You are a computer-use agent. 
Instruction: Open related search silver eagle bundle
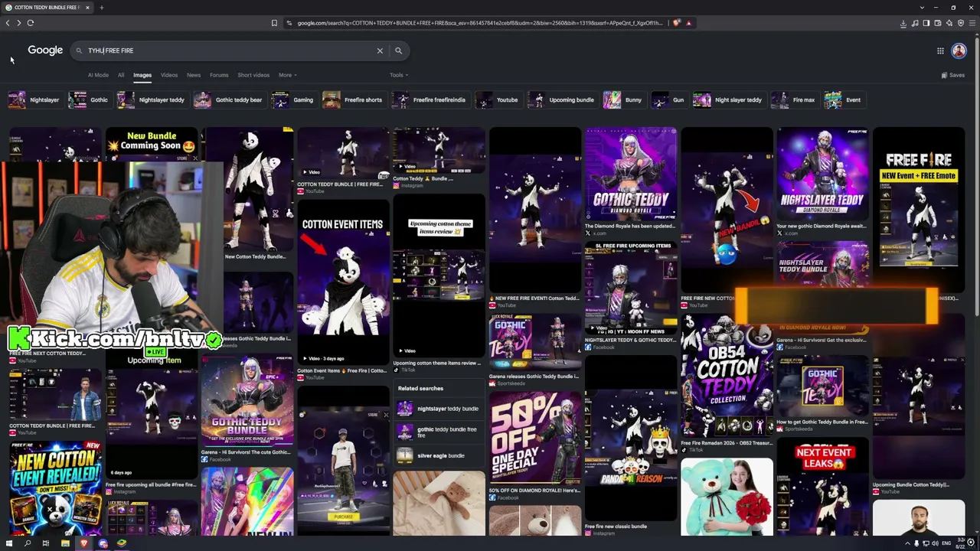pyautogui.click(x=438, y=455)
